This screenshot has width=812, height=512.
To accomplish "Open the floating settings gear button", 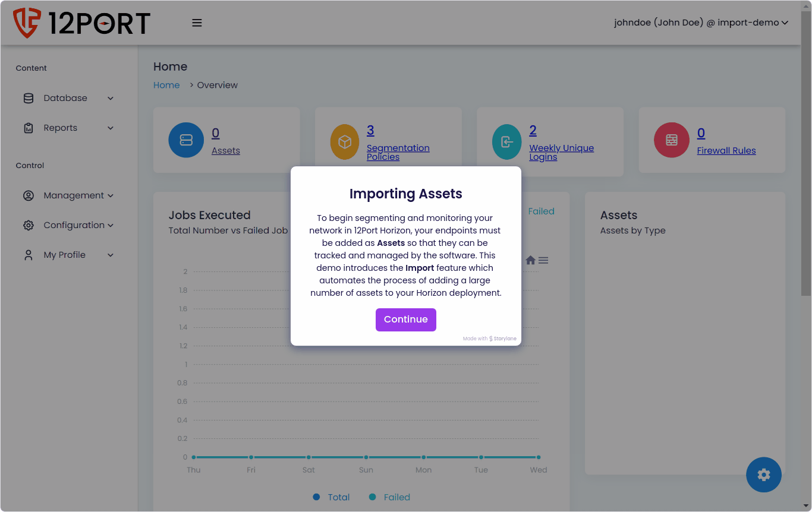I will point(763,475).
